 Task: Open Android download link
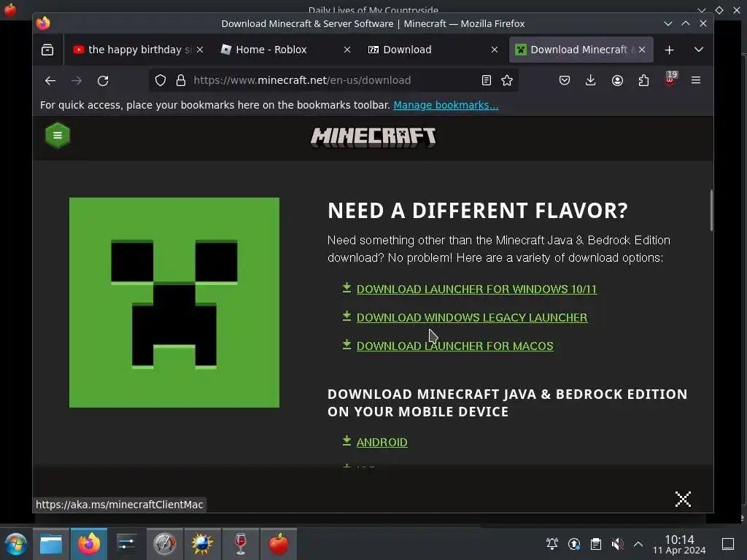pos(382,443)
